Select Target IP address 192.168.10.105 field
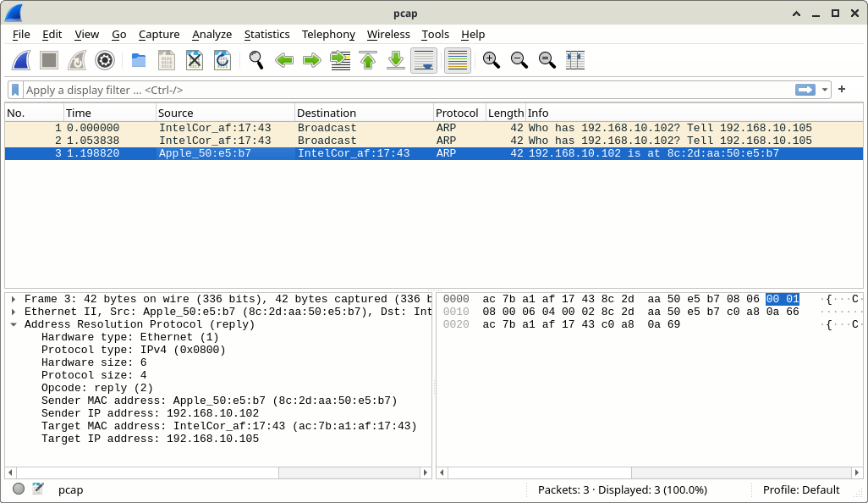 (x=150, y=439)
